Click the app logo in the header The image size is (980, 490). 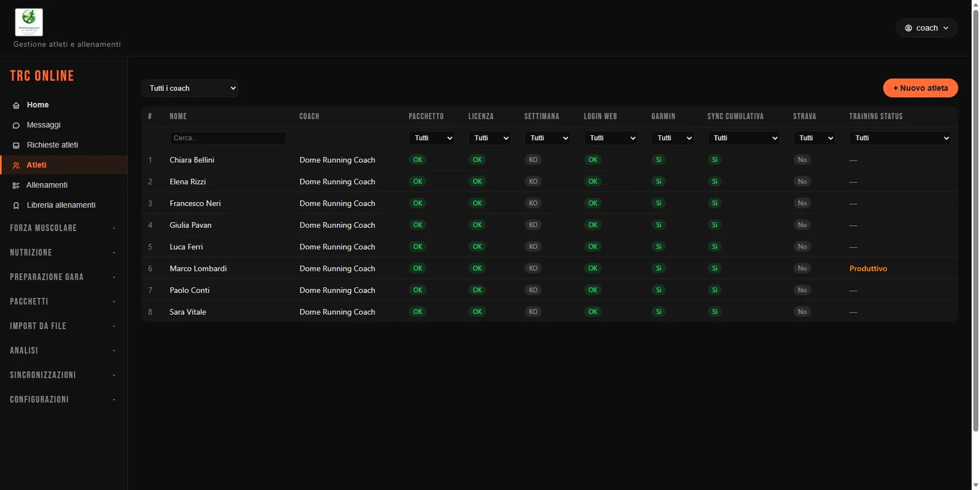(x=29, y=23)
